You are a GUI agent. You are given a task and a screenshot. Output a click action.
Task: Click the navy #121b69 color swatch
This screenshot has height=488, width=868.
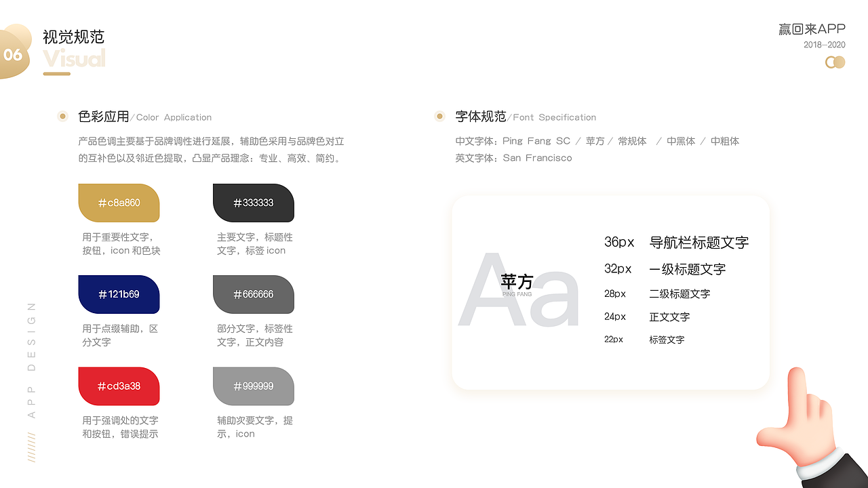(119, 294)
